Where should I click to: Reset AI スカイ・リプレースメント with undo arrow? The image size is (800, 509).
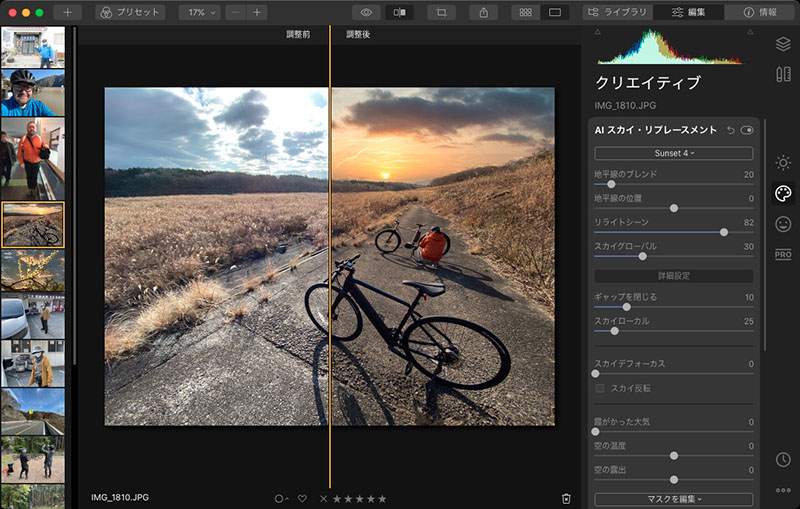(x=731, y=131)
